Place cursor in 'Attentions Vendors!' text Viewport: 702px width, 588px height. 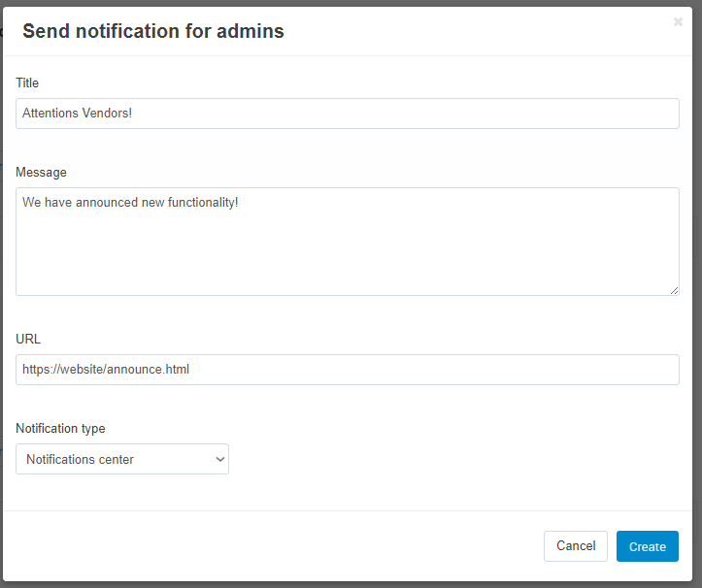pos(77,114)
